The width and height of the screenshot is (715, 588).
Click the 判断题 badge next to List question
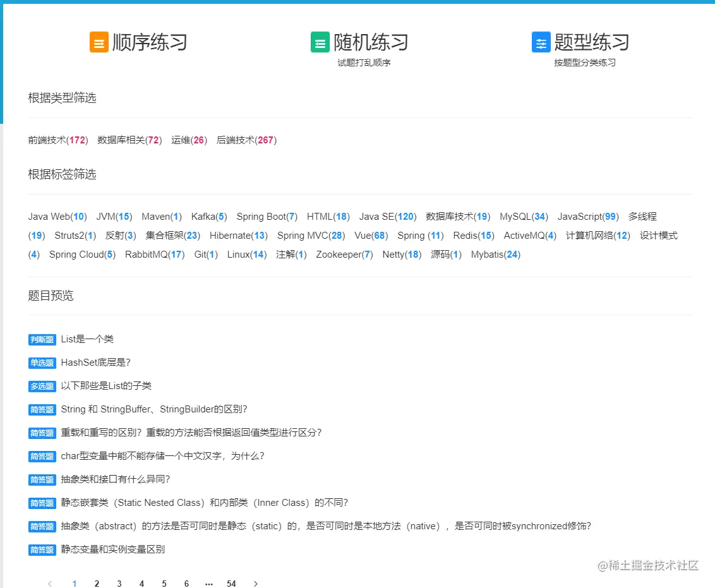tap(42, 339)
